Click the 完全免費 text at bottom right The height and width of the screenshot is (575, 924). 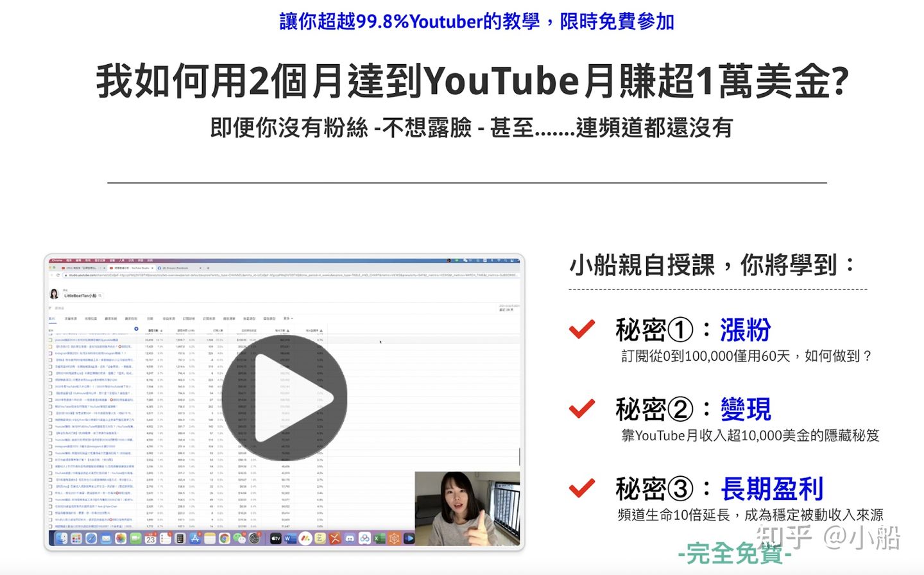[733, 552]
